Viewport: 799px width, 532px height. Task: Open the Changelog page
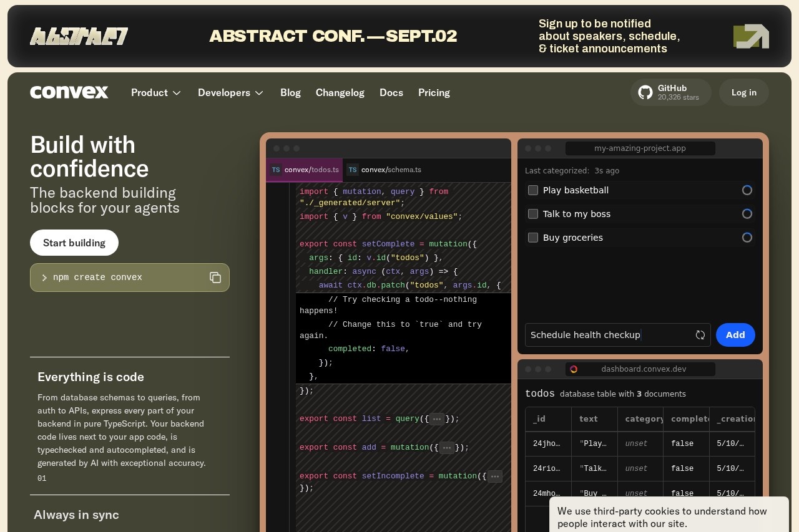click(x=340, y=92)
